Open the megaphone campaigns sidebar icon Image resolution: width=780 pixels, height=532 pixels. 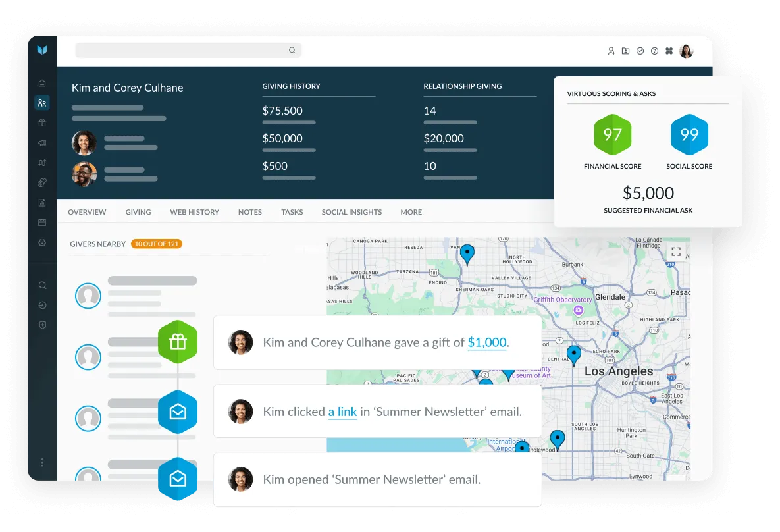coord(42,143)
